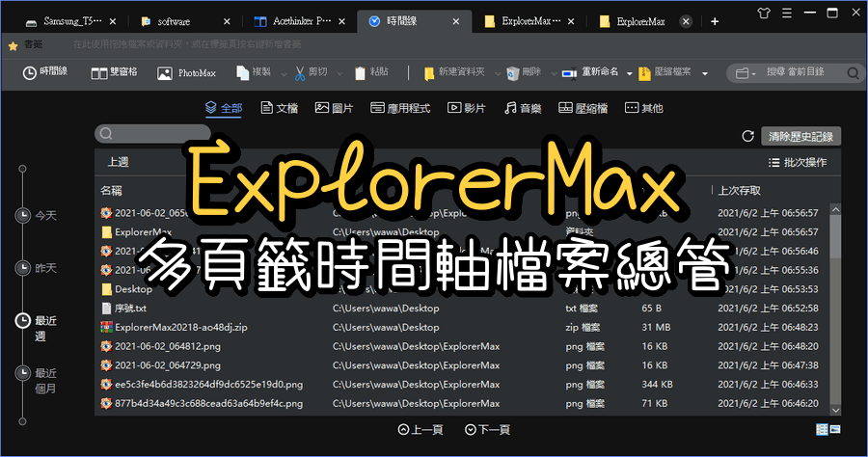
Task: Click the 壓縮檔案 compress button
Action: coord(665,72)
